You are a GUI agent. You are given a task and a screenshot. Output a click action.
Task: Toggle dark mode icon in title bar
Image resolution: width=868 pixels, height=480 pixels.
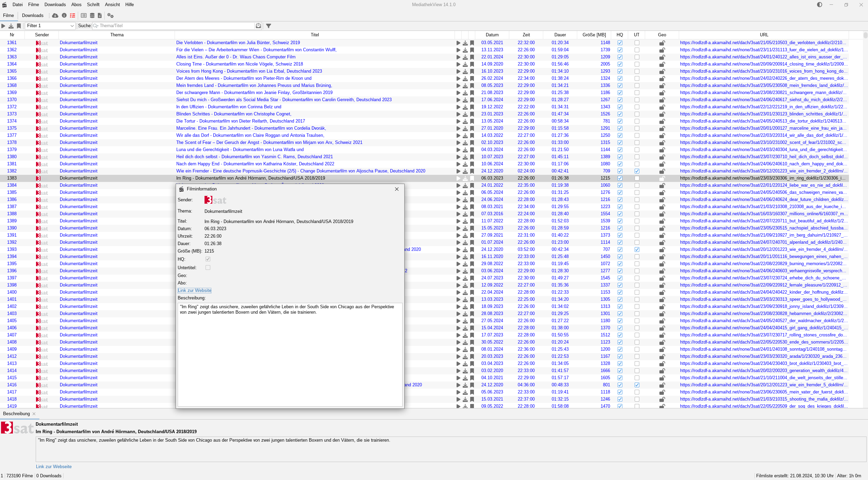point(820,5)
